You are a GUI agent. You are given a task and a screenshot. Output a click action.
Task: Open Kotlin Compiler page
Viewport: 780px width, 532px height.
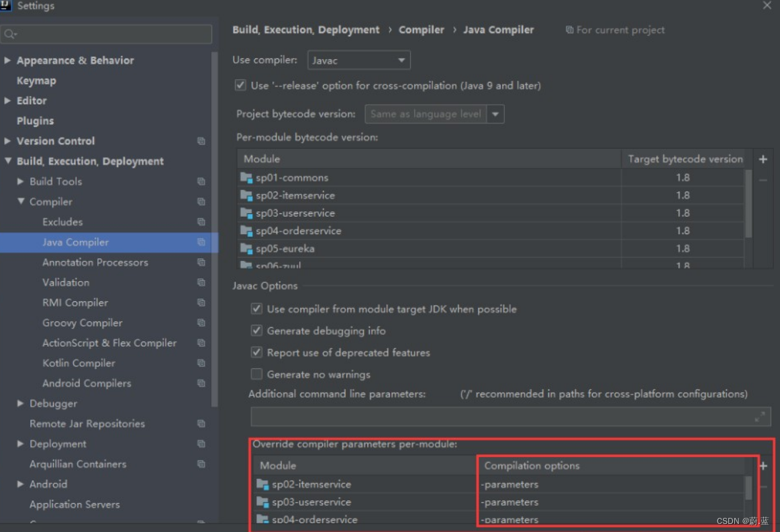79,363
